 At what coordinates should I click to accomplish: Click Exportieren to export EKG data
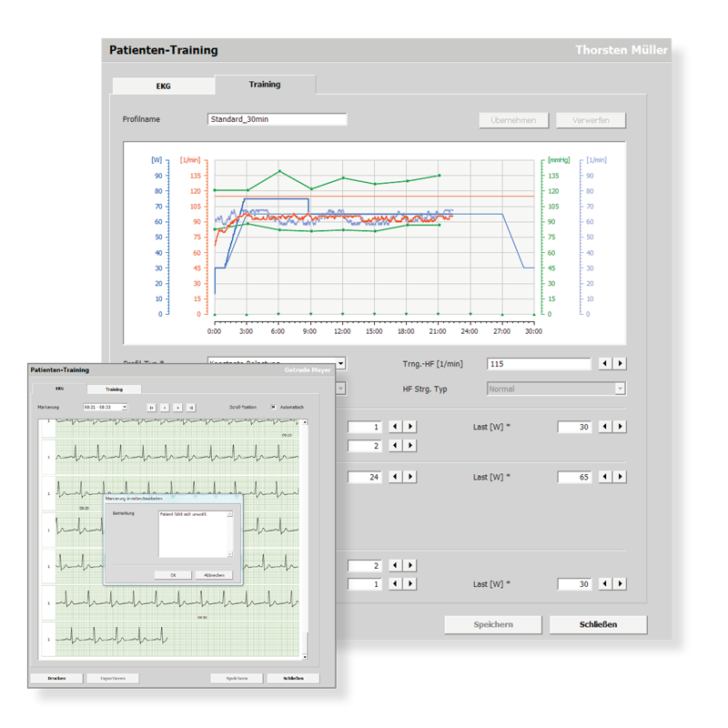(x=113, y=676)
